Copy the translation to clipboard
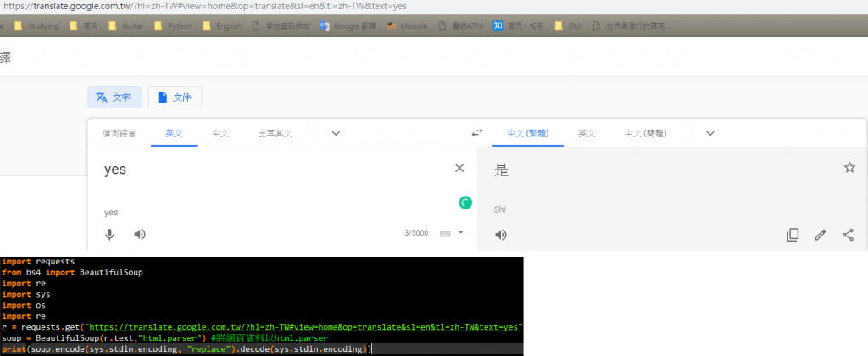 [793, 236]
